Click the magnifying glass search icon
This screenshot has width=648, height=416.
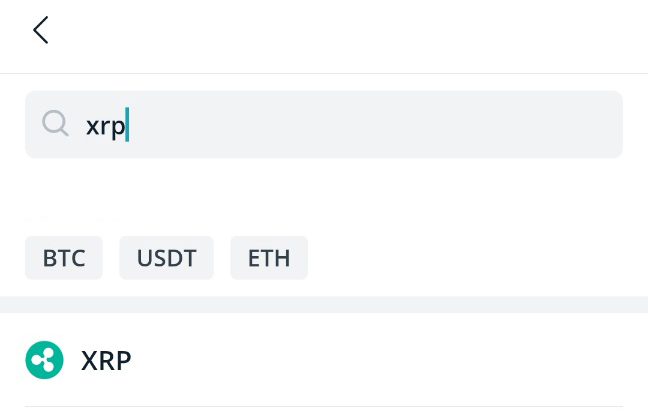(55, 124)
